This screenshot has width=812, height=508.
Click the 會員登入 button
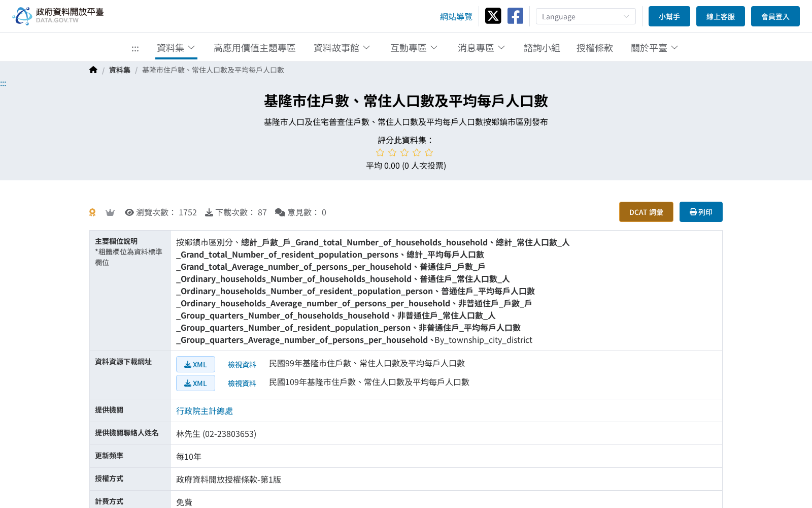tap(775, 16)
